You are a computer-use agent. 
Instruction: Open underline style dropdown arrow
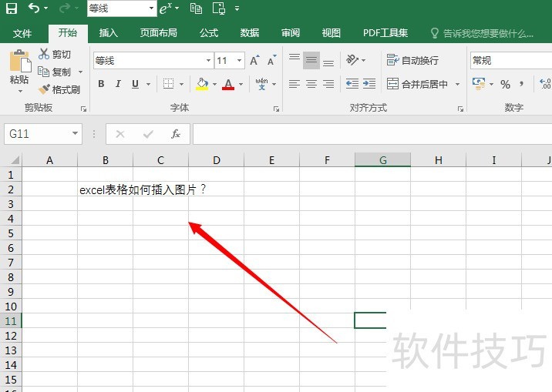click(148, 84)
